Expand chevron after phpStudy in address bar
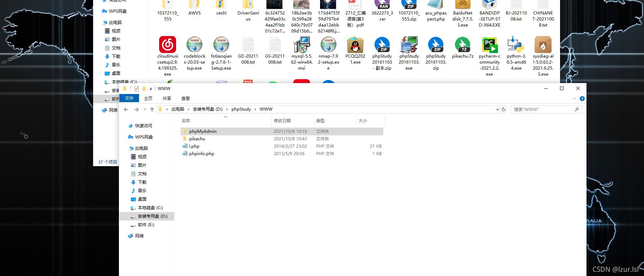This screenshot has height=276, width=644. (x=255, y=109)
